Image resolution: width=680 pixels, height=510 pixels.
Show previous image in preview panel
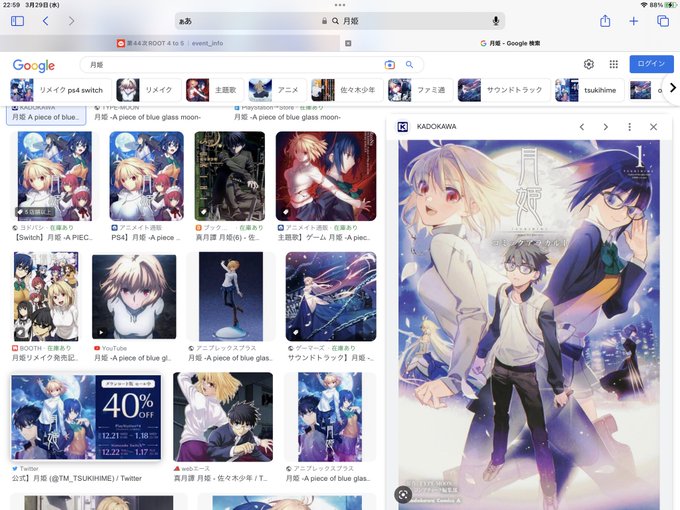pos(582,127)
